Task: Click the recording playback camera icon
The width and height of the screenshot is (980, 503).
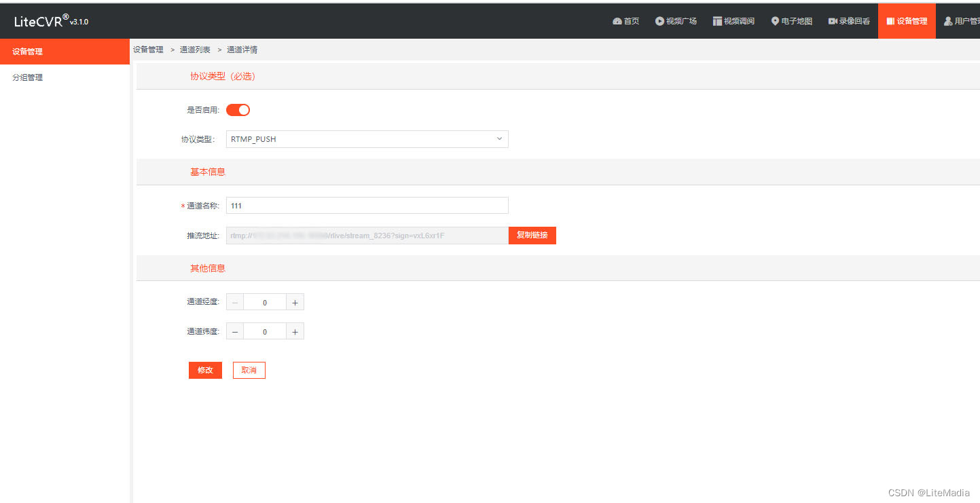Action: [833, 21]
